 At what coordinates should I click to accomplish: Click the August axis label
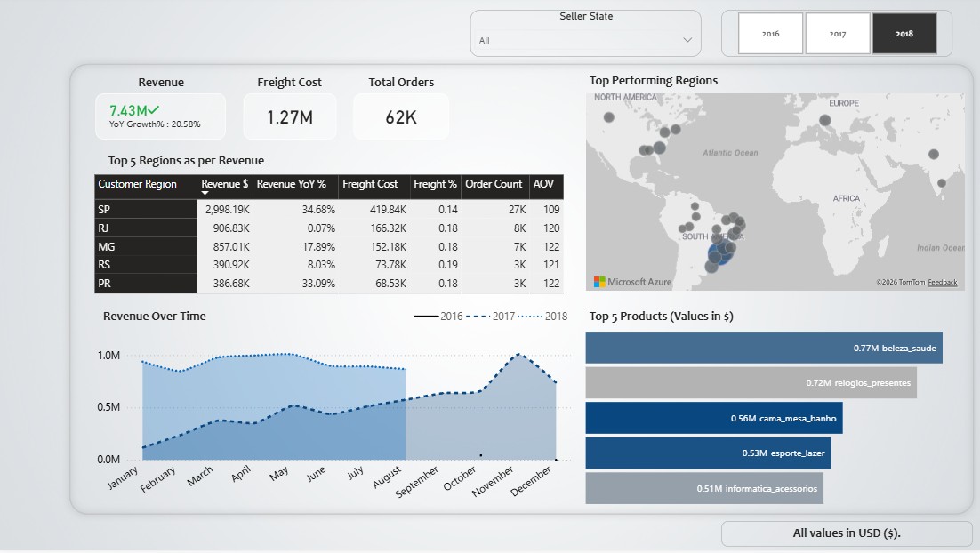[387, 478]
